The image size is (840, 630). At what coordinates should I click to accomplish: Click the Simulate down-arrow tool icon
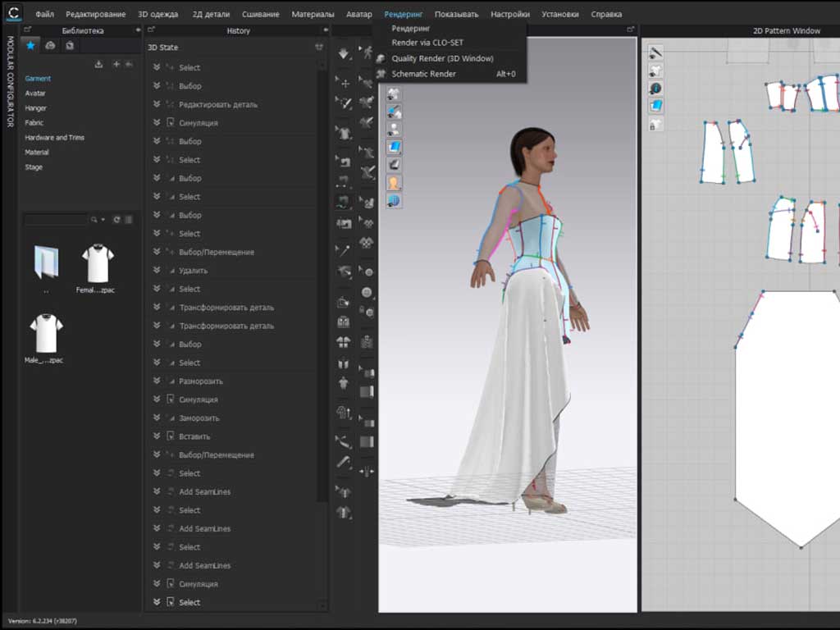(344, 53)
